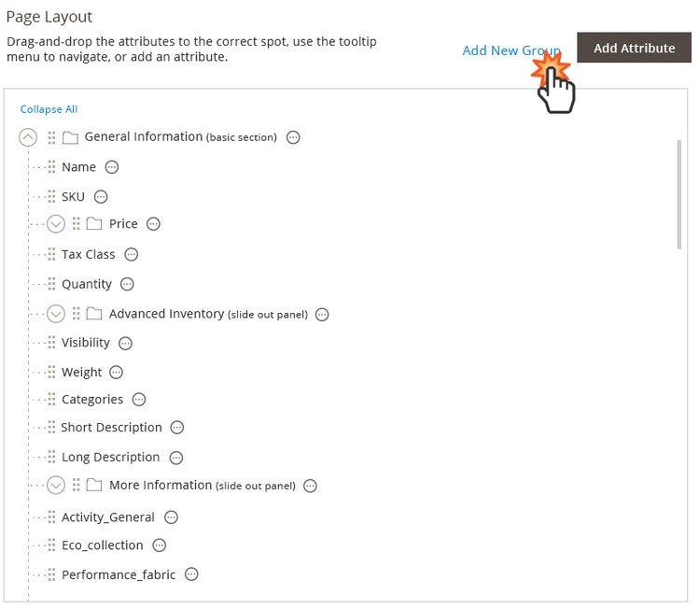Collapse the General Information section

[x=28, y=137]
